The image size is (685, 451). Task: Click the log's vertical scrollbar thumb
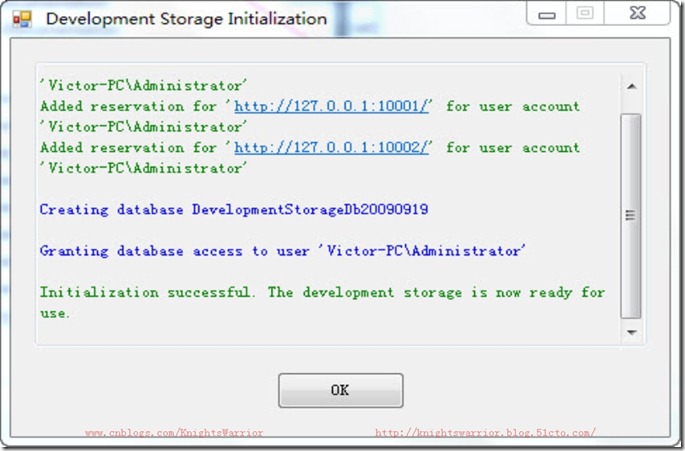tap(631, 213)
